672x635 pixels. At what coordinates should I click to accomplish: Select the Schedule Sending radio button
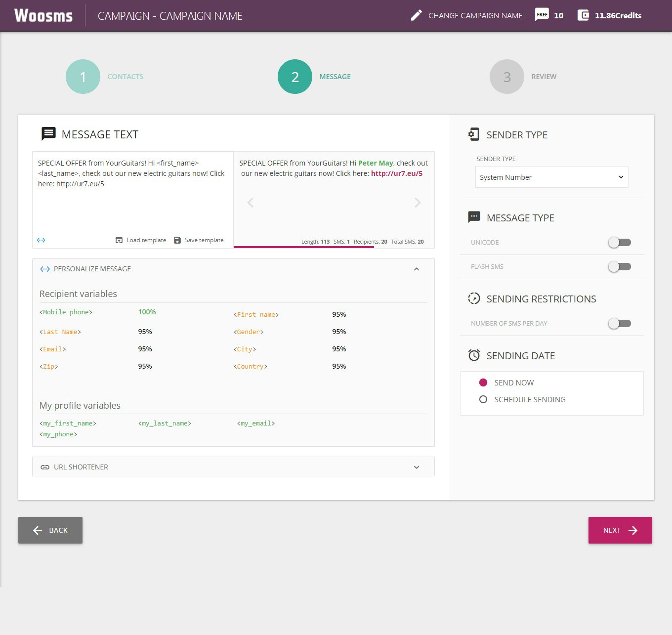point(483,399)
